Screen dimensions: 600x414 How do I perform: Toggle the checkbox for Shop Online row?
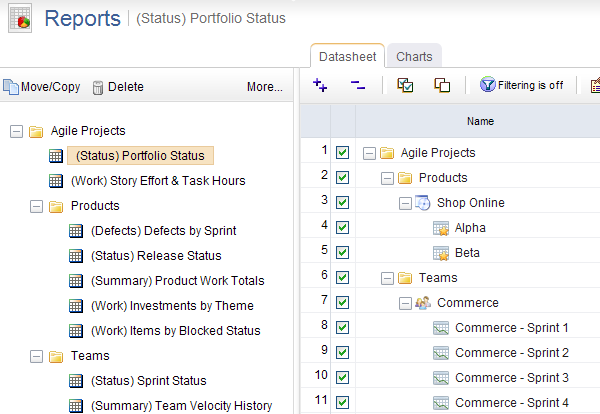[x=343, y=203]
